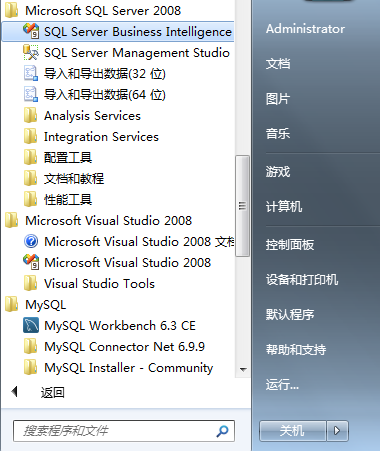Launch Microsoft Visual Studio 2008 application icon

[x=31, y=262]
